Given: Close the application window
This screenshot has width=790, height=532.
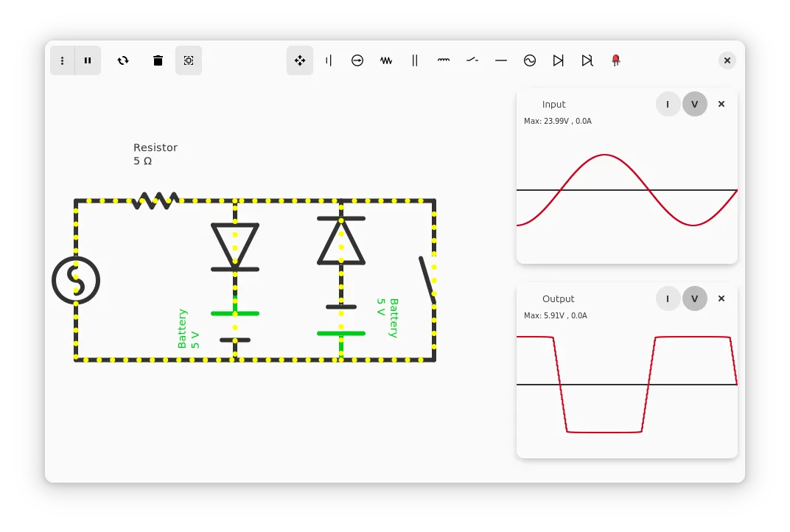Looking at the screenshot, I should coord(727,60).
